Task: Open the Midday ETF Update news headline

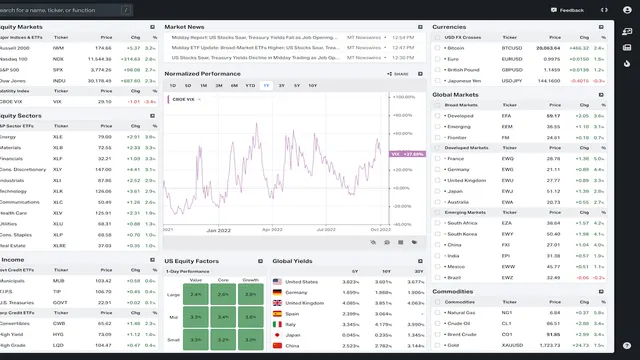Action: pyautogui.click(x=256, y=48)
